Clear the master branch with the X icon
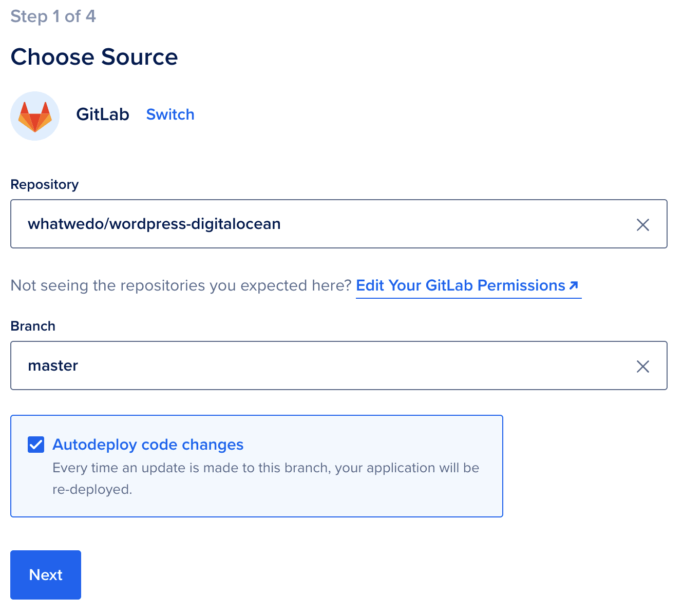 (642, 367)
